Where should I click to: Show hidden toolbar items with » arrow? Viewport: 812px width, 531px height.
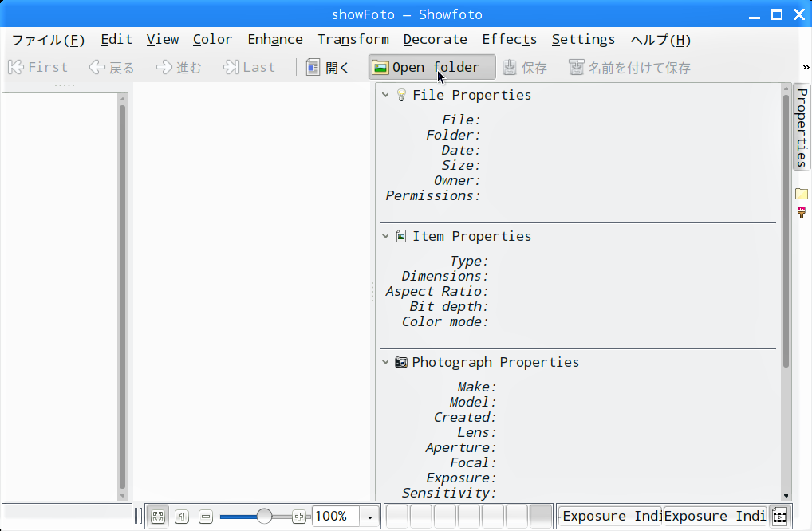tap(806, 67)
